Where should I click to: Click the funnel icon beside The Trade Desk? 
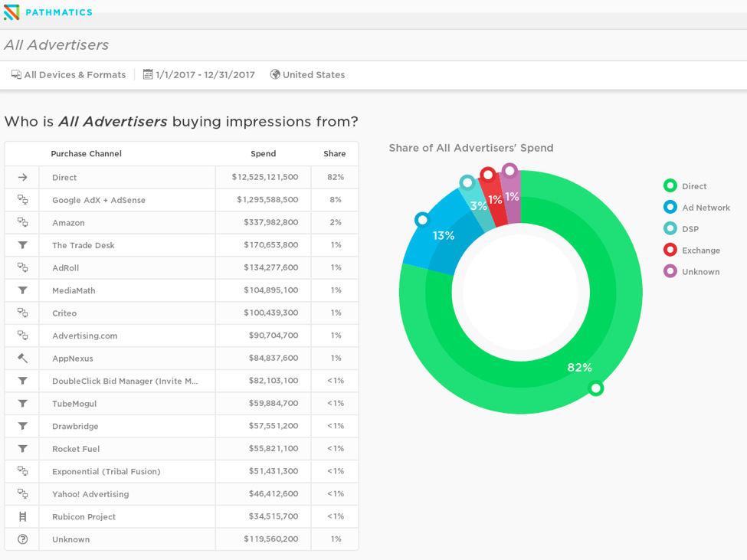click(x=22, y=245)
